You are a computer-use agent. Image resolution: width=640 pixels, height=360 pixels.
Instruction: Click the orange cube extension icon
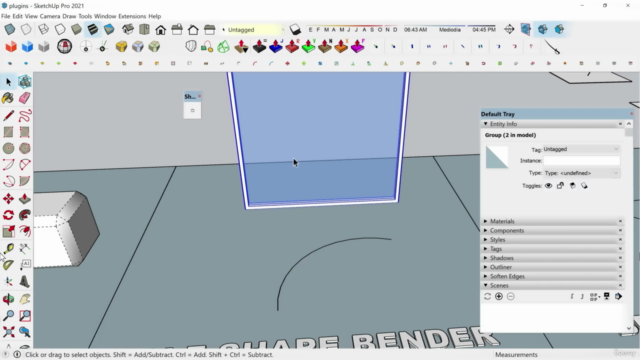pos(11,47)
